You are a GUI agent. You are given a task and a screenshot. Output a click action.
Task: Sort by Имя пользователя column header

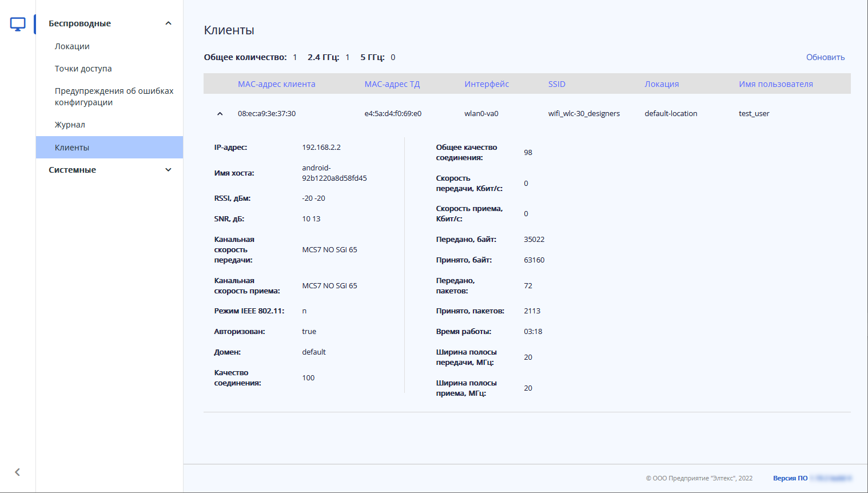click(x=775, y=84)
